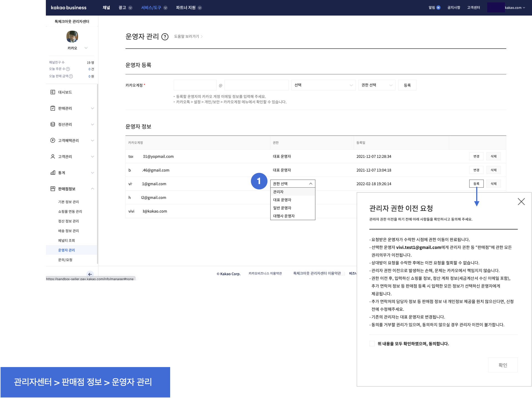532x398 pixels.
Task: Click the 오늘 주문 수 info question icon
Action: point(68,69)
